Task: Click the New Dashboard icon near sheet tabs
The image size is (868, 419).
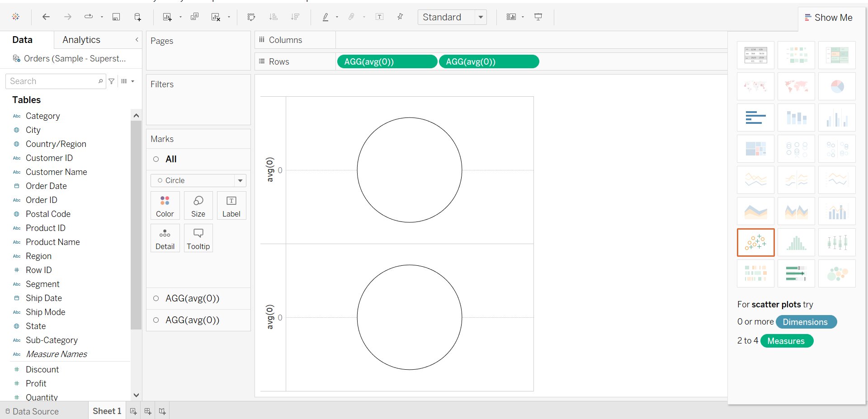Action: click(147, 411)
